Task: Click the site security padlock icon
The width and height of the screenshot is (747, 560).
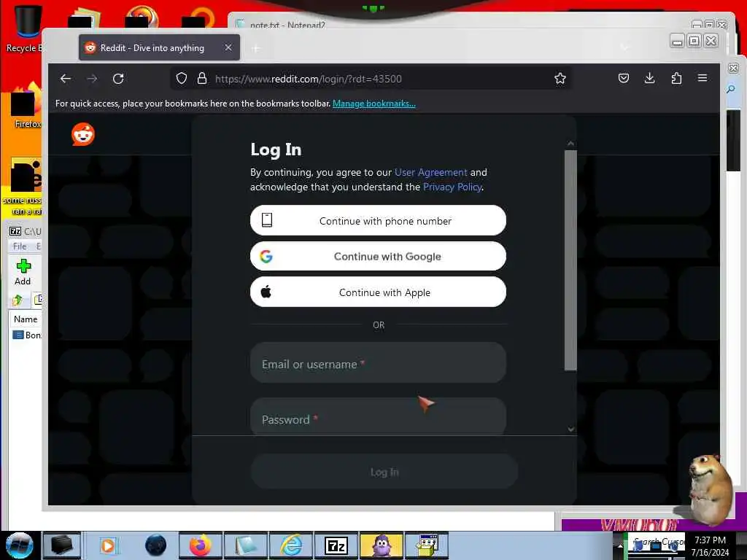Action: (x=202, y=79)
